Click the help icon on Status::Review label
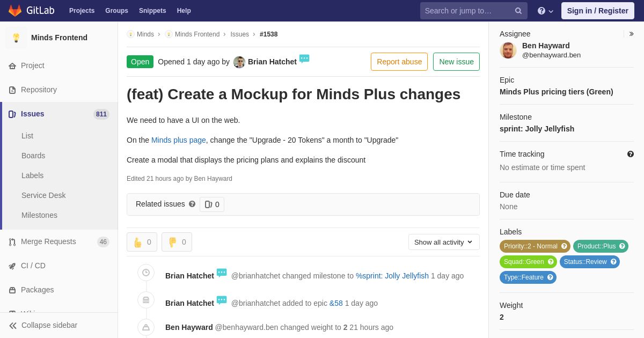 pos(613,262)
